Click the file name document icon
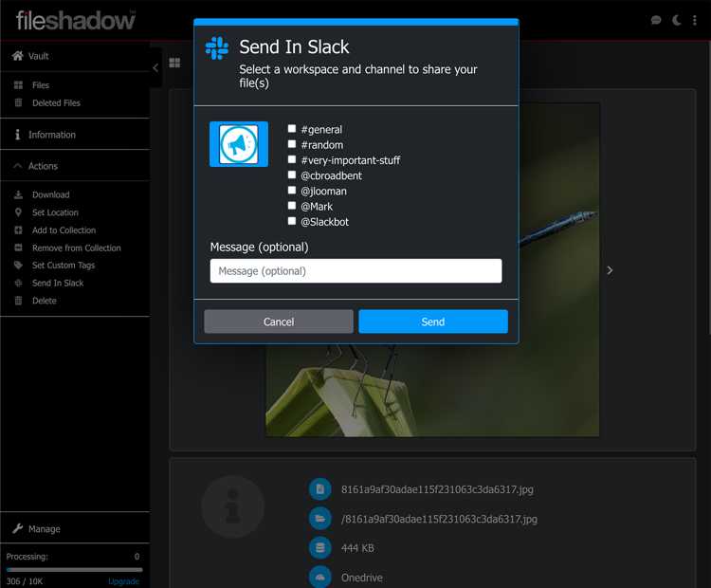Screen dimensions: 711x588 pos(320,489)
